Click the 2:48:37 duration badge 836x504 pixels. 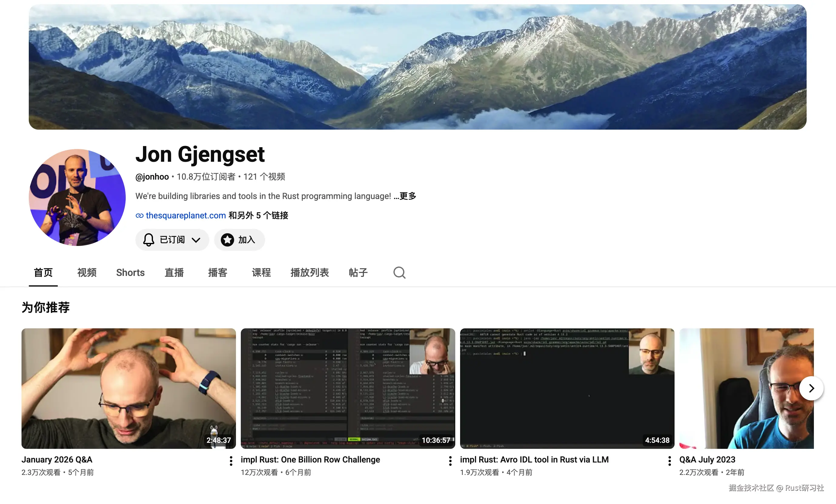[218, 440]
